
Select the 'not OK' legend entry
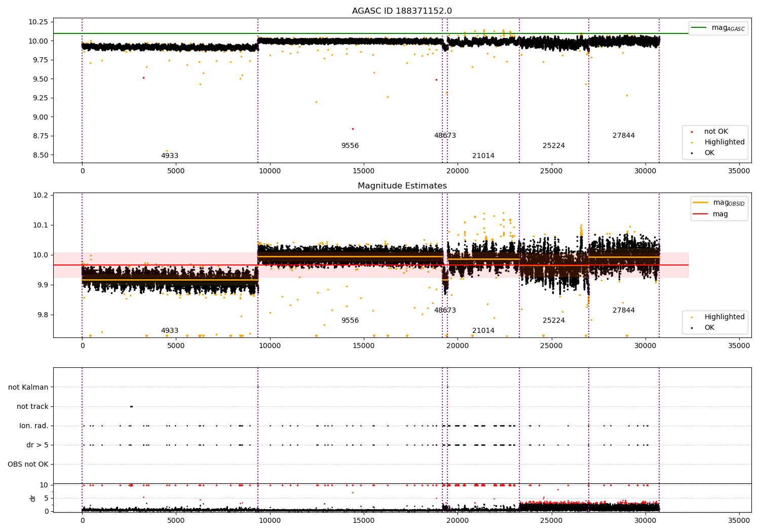click(716, 132)
